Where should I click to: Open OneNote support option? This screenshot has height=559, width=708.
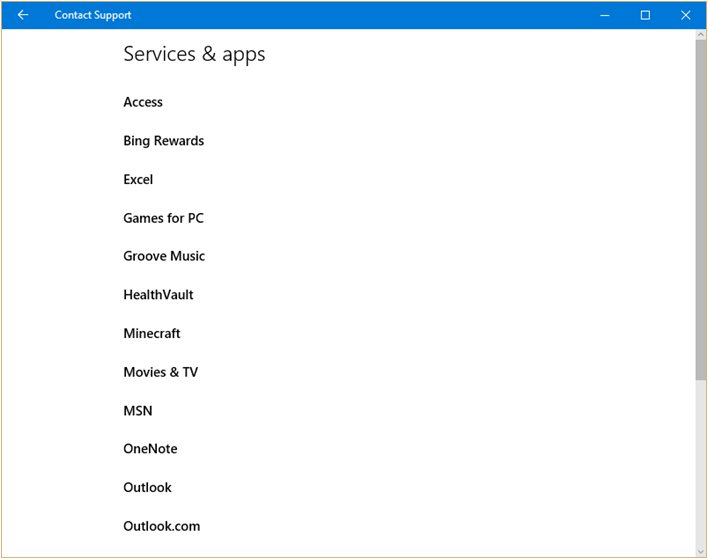(150, 449)
